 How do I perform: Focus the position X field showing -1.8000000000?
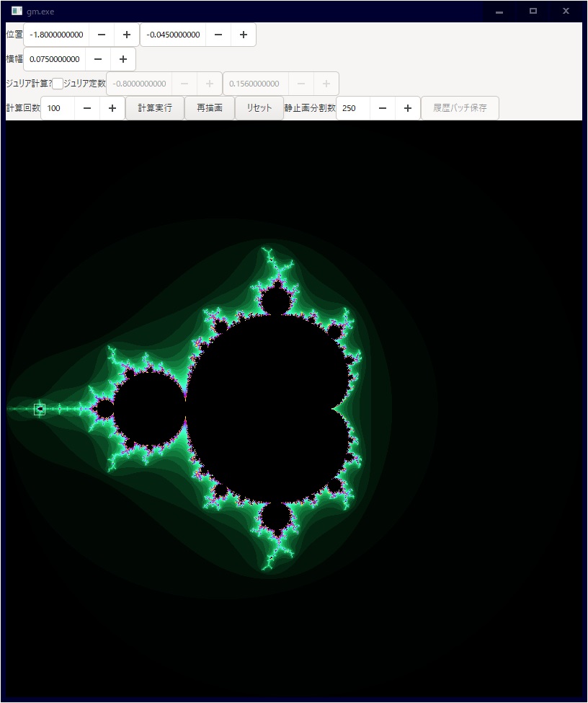coord(56,35)
